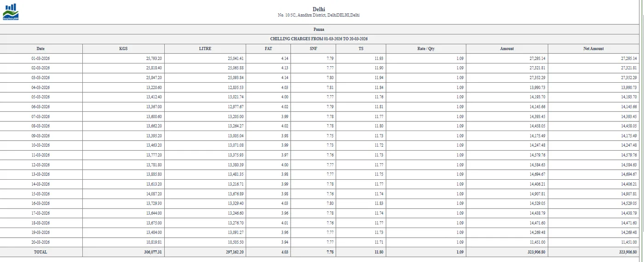Select the date cell '19-03-2026'
This screenshot has height=262, width=644.
(x=41, y=232)
